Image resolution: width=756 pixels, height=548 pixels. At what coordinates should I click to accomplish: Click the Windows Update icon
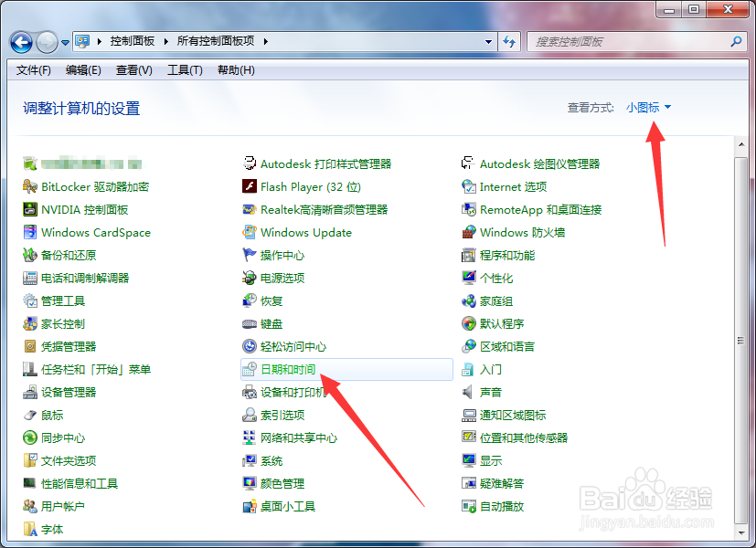(250, 233)
